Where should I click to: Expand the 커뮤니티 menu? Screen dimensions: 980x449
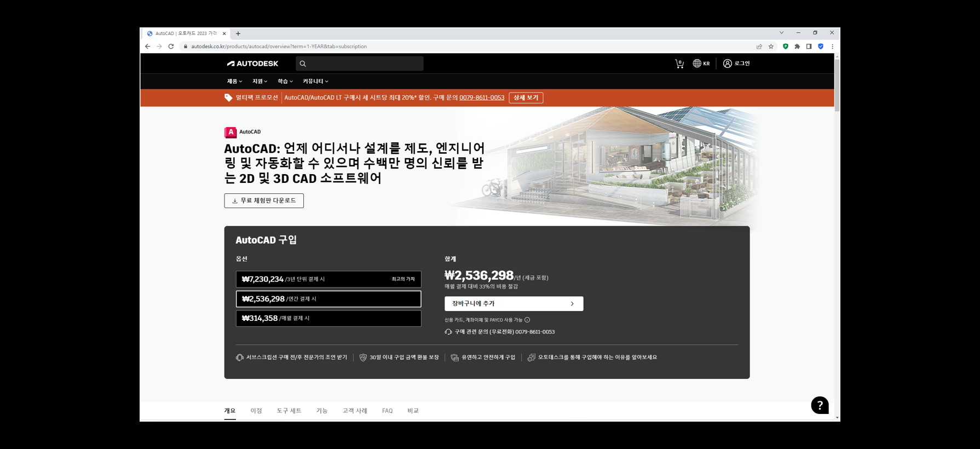coord(315,81)
